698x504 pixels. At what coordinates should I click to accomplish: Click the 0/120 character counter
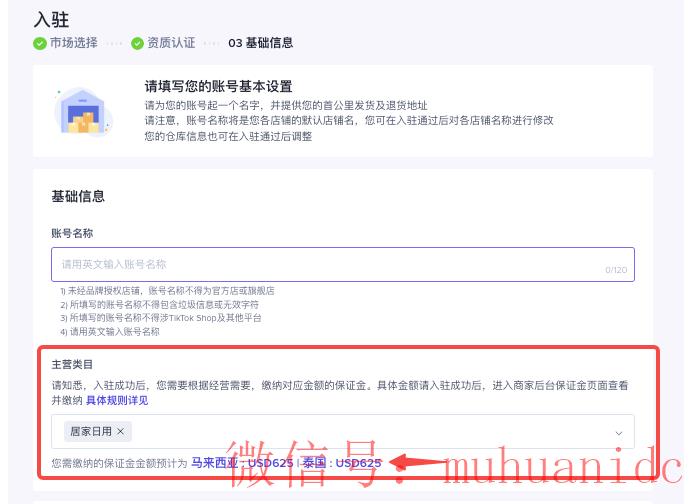pos(616,270)
